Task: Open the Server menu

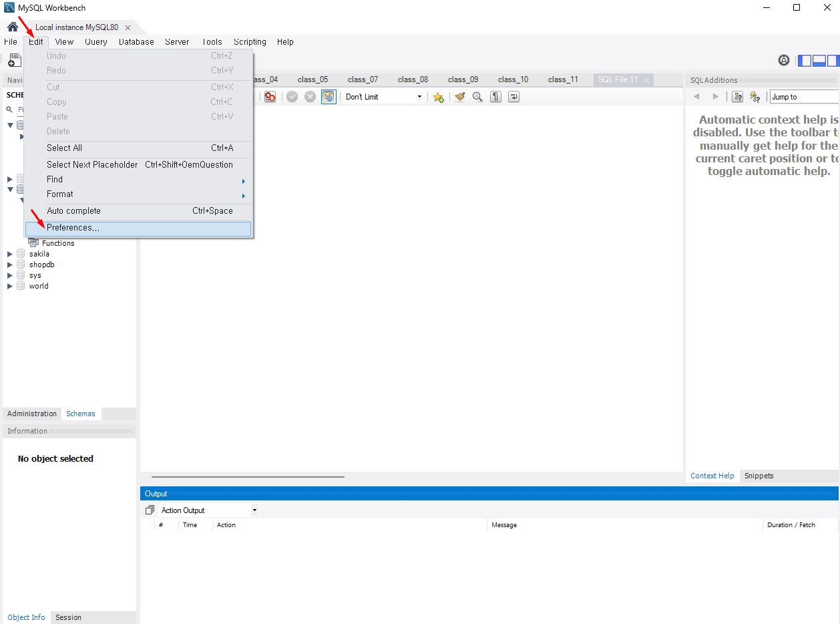Action: [177, 42]
